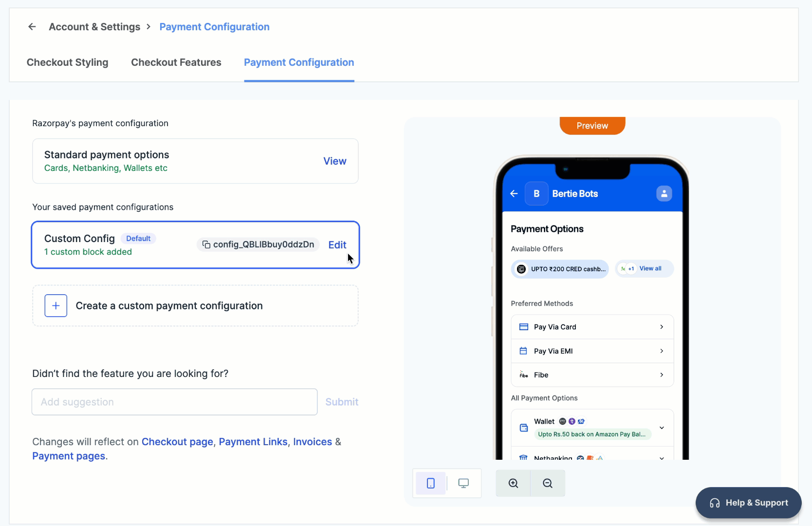Open Help & Support chat
The height and width of the screenshot is (526, 812).
click(749, 503)
